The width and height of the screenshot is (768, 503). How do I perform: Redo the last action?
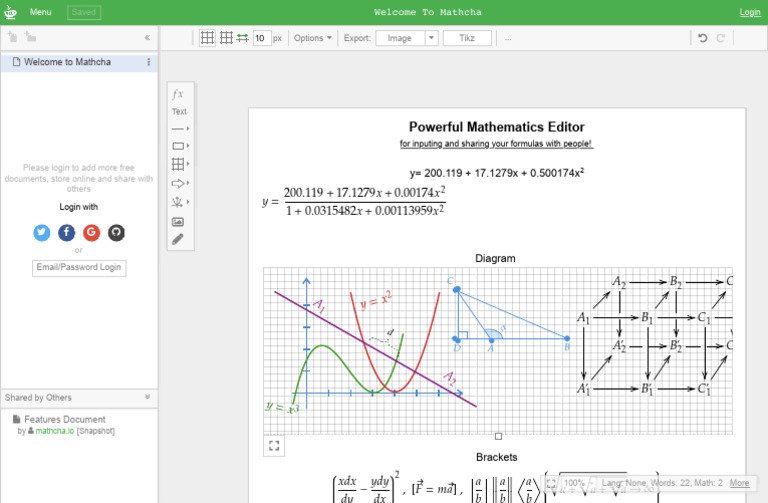click(x=720, y=38)
